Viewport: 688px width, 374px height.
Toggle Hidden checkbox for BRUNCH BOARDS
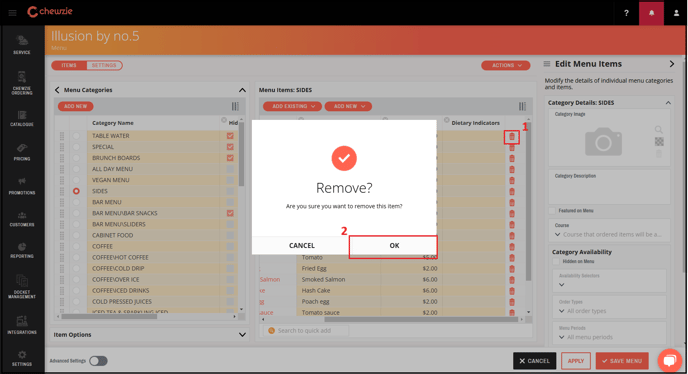click(230, 158)
